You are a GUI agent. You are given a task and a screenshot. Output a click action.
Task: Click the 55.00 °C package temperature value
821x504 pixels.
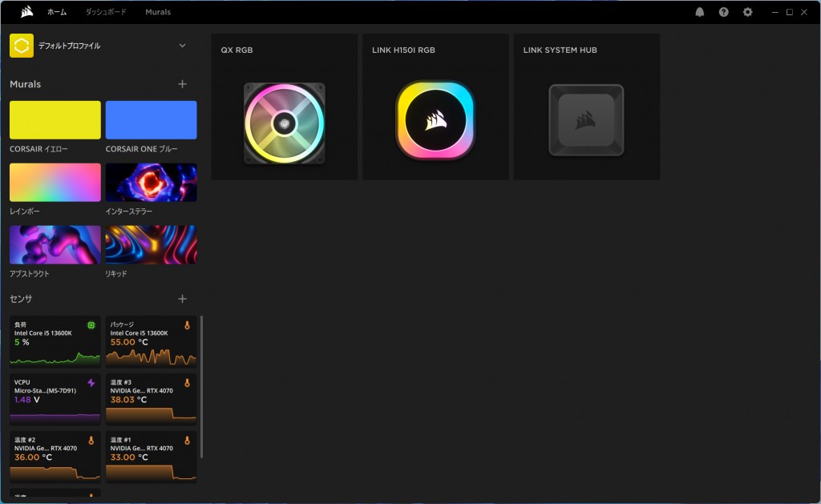tap(129, 342)
